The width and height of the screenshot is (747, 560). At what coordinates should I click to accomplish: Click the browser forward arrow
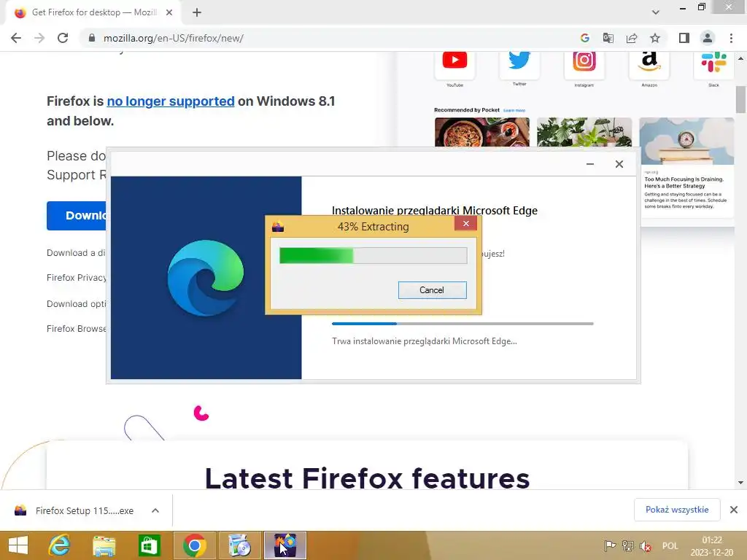(x=39, y=38)
